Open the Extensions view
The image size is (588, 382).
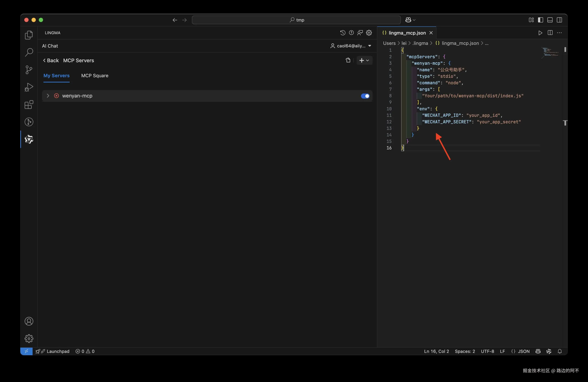click(x=29, y=105)
